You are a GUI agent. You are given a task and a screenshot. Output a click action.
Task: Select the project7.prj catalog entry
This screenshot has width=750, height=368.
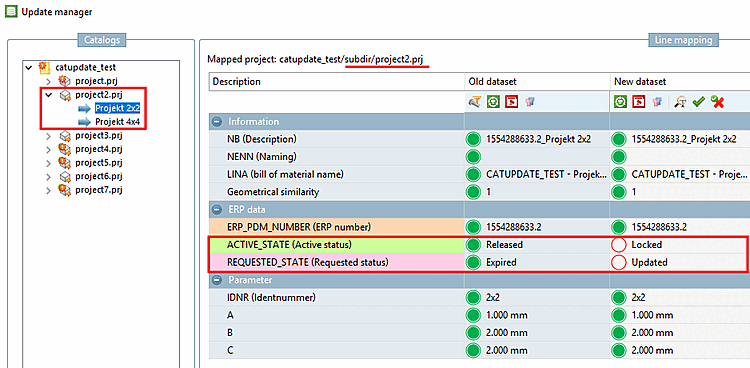[99, 190]
